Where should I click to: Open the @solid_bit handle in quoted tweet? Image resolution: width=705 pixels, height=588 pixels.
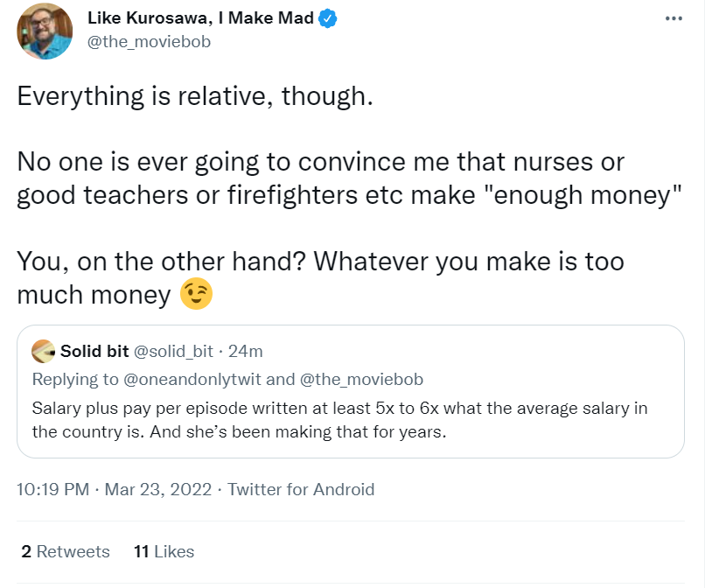tap(173, 352)
